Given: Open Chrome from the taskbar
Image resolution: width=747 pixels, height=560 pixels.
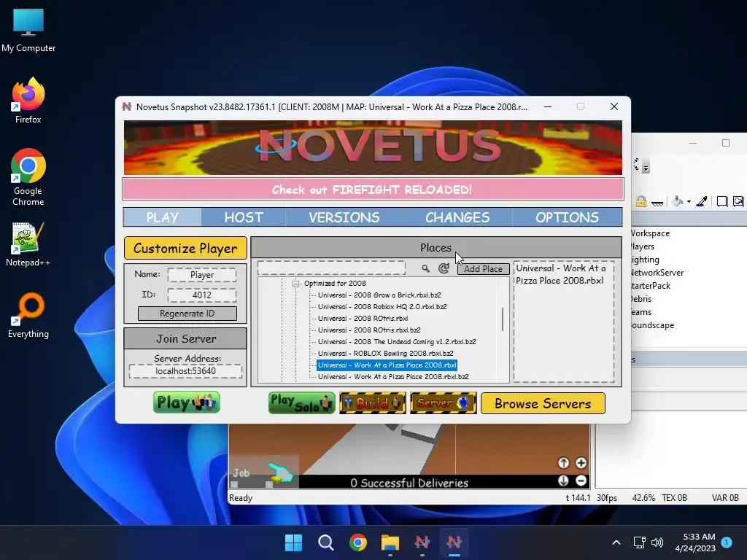Looking at the screenshot, I should pyautogui.click(x=357, y=542).
